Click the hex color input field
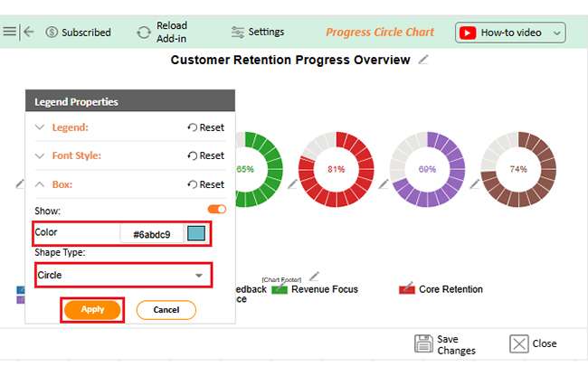 151,234
